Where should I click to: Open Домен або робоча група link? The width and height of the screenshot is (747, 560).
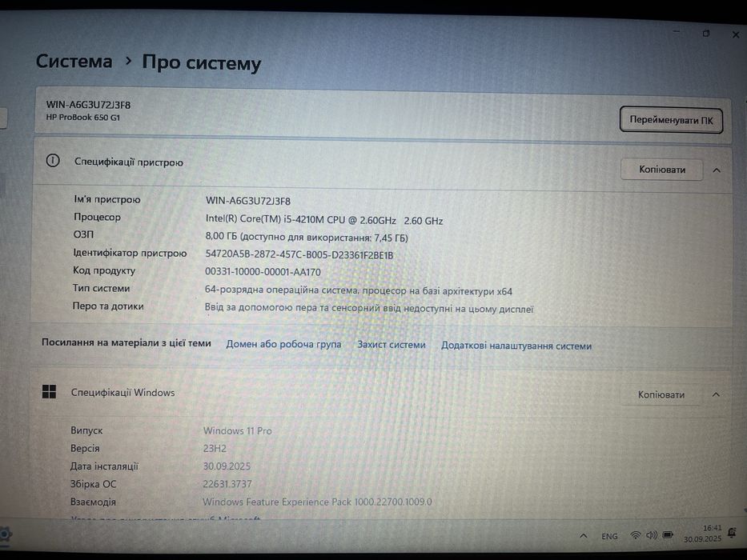283,344
